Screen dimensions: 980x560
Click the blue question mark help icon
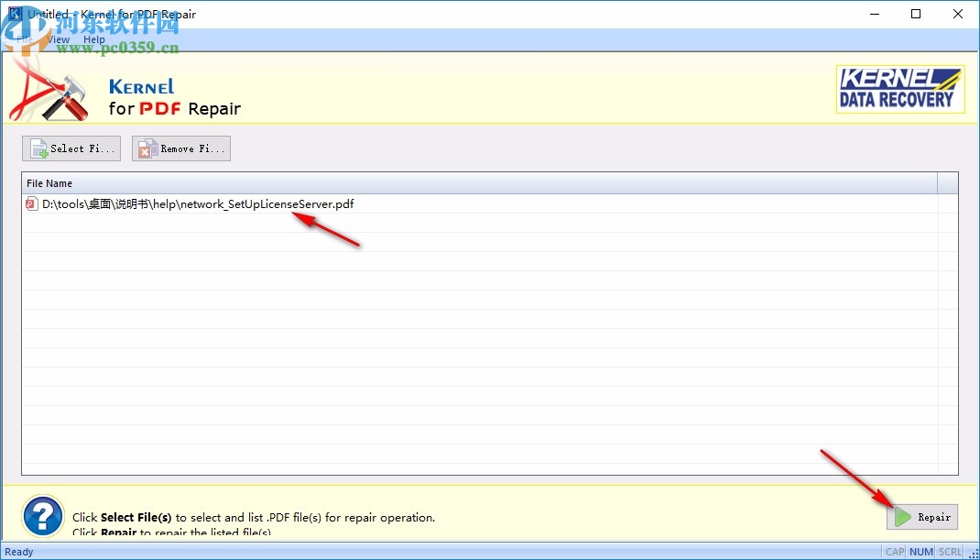coord(41,516)
